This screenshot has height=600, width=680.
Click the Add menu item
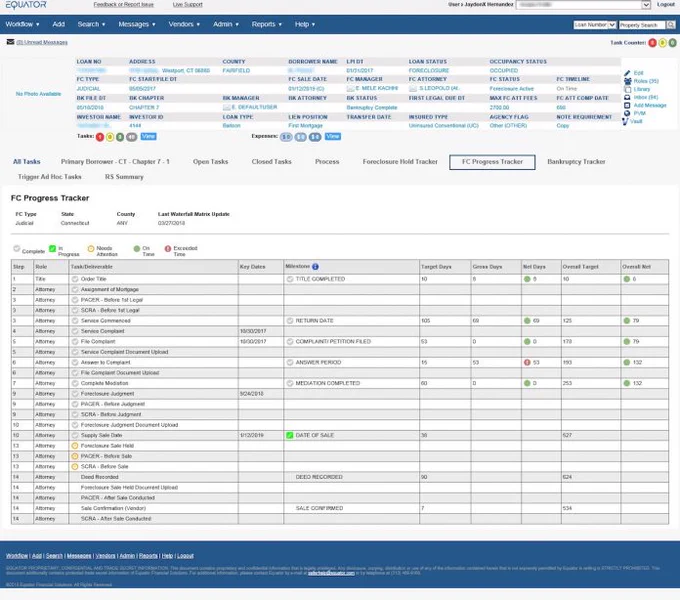point(59,24)
